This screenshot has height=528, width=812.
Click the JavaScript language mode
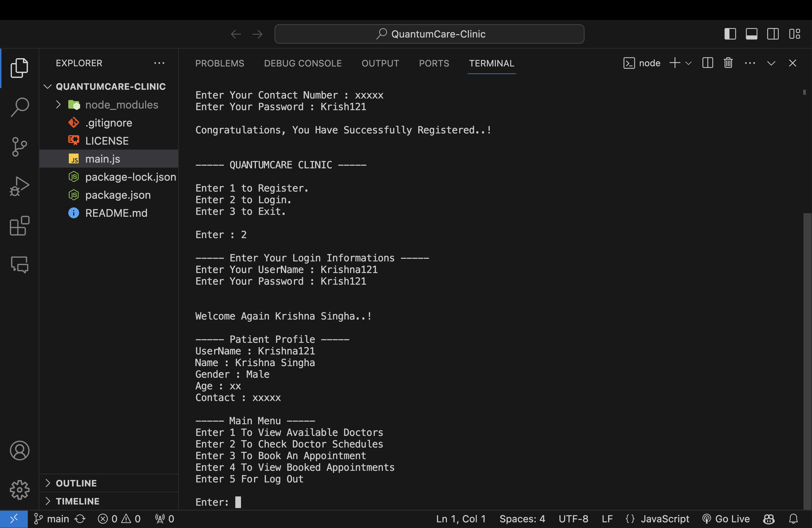[x=665, y=519]
